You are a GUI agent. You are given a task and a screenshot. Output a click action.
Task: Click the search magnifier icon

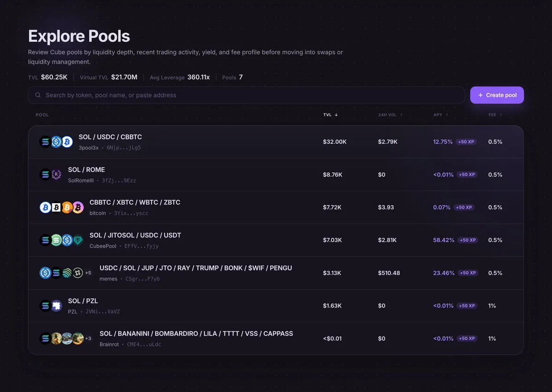(x=38, y=95)
